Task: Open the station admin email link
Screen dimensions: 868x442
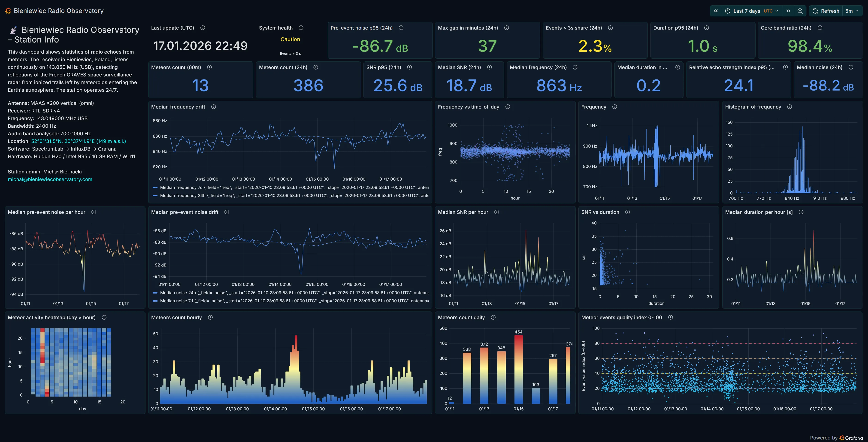Action: (50, 179)
